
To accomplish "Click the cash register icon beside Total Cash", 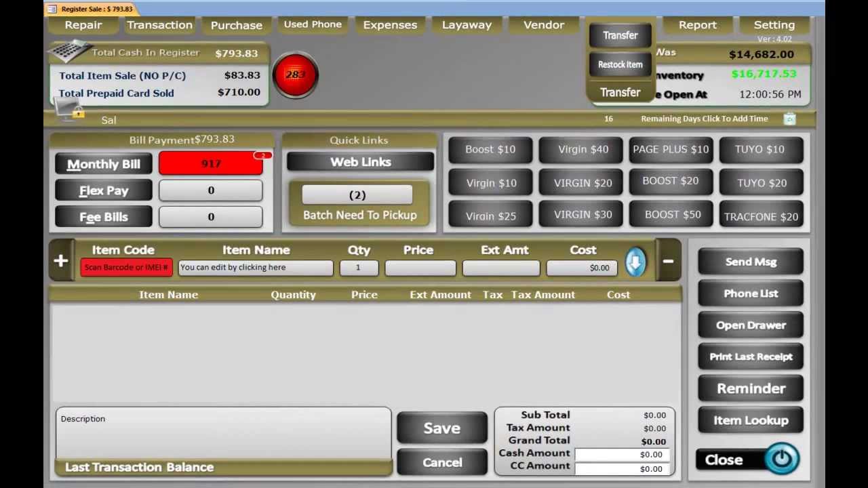I will tap(71, 51).
